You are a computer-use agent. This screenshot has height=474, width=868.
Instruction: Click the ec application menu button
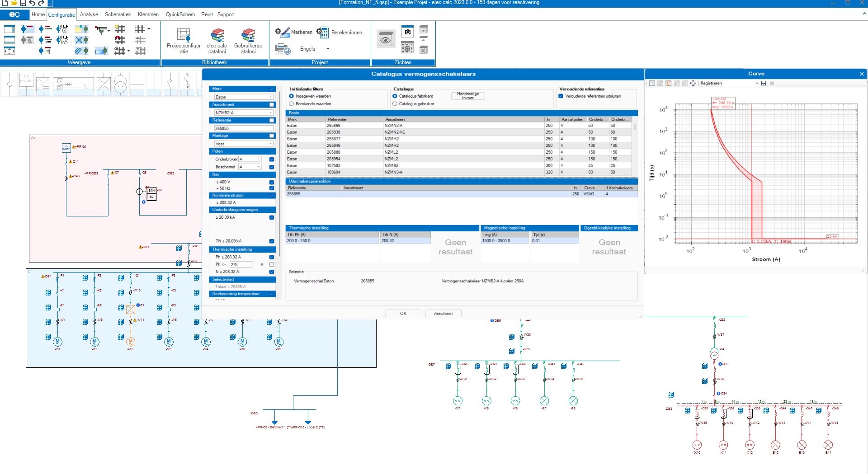(x=15, y=14)
